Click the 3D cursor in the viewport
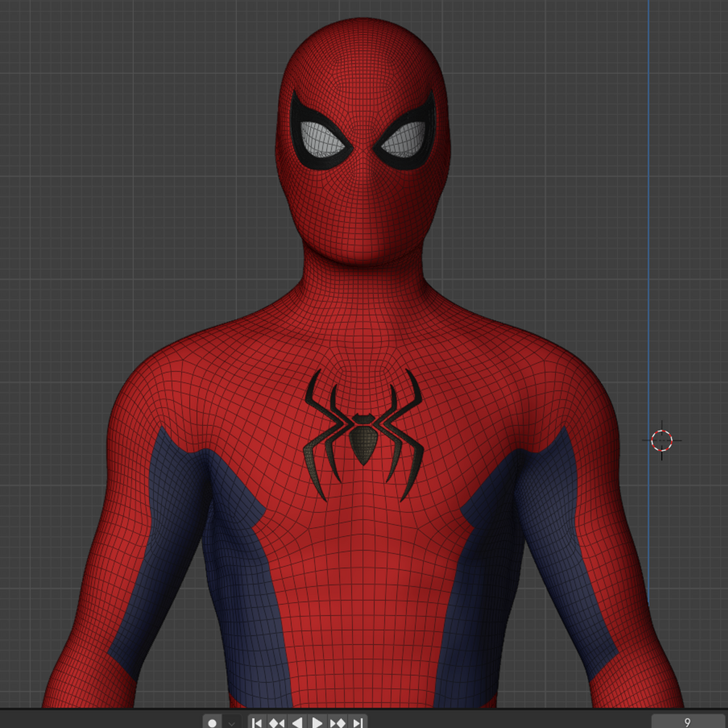This screenshot has width=728, height=728. (x=661, y=440)
